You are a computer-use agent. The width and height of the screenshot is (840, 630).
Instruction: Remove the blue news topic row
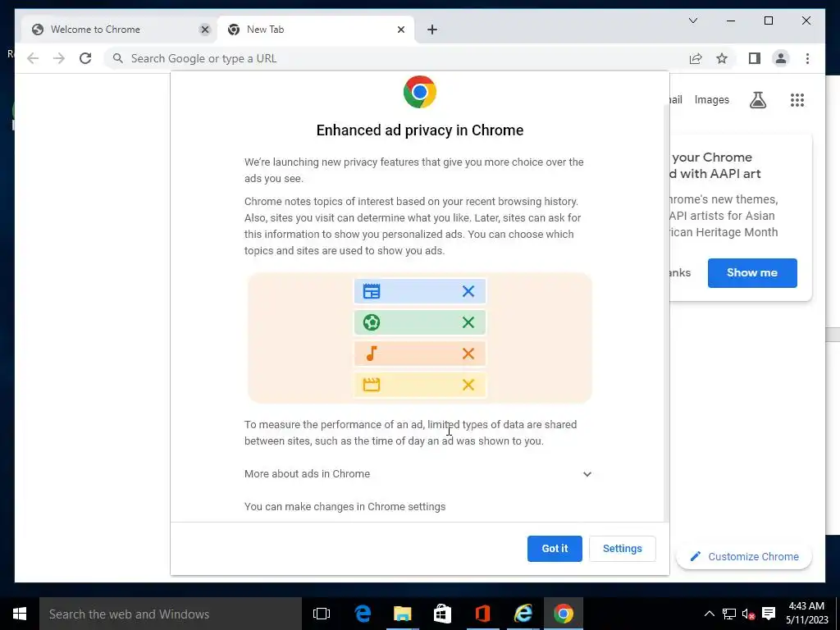[468, 291]
